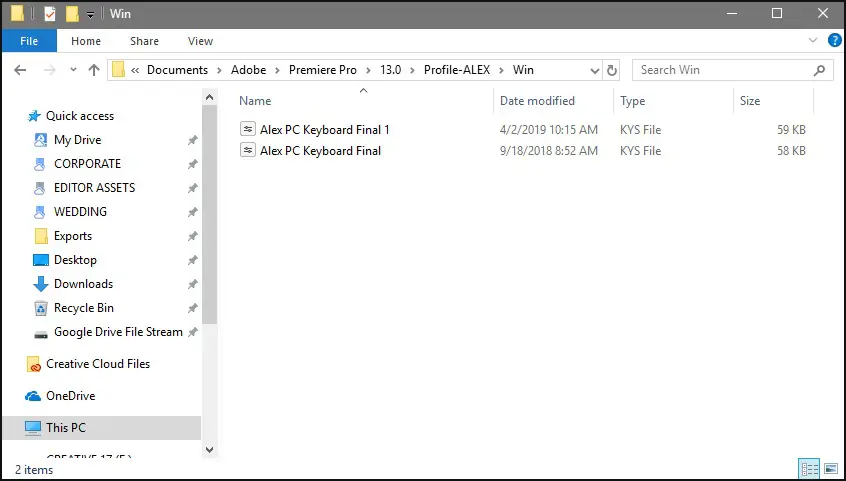Open the WEDDING pinned folder
This screenshot has width=846, height=481.
(x=80, y=212)
